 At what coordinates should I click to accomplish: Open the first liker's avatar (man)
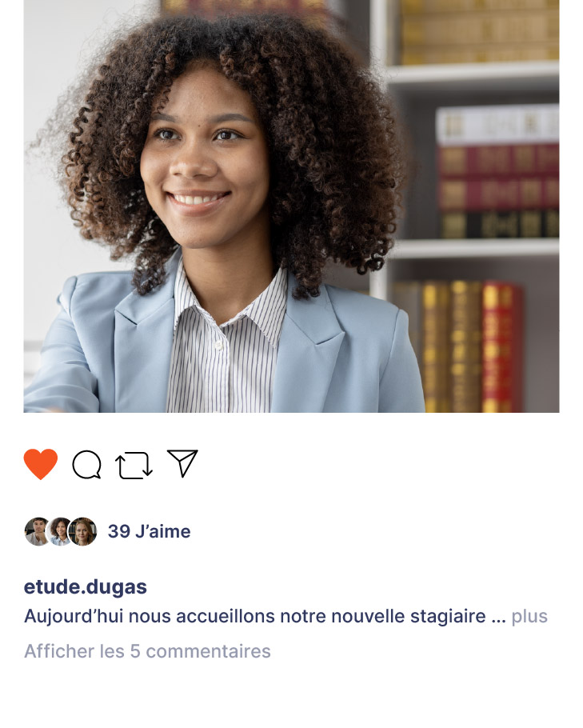[x=37, y=531]
